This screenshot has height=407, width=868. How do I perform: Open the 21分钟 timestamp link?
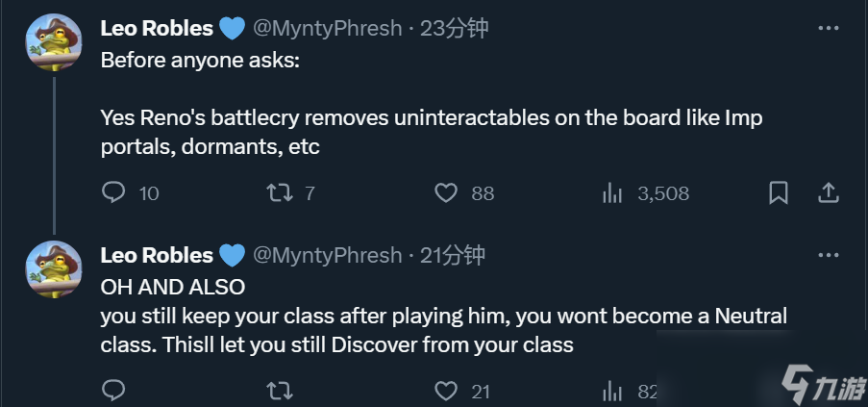(x=453, y=255)
